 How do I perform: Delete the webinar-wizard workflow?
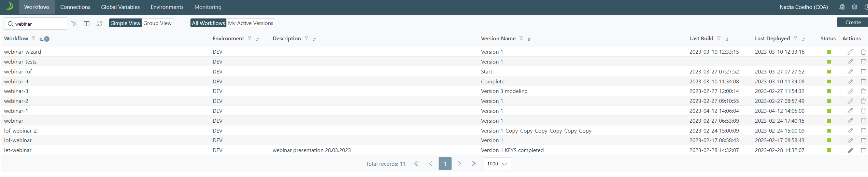863,52
